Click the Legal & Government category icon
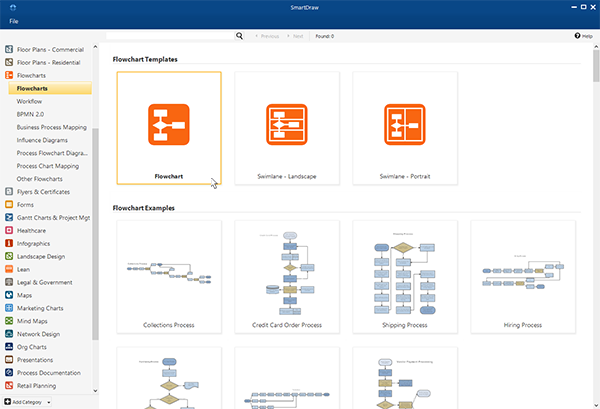This screenshot has height=409, width=600. point(9,282)
